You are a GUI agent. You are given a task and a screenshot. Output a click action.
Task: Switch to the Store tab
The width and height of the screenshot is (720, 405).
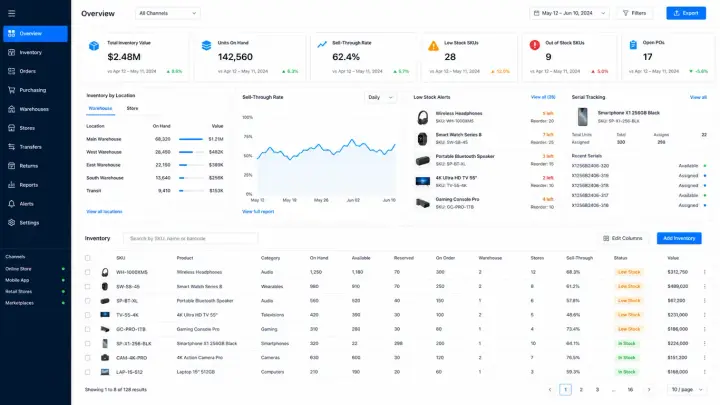click(132, 108)
